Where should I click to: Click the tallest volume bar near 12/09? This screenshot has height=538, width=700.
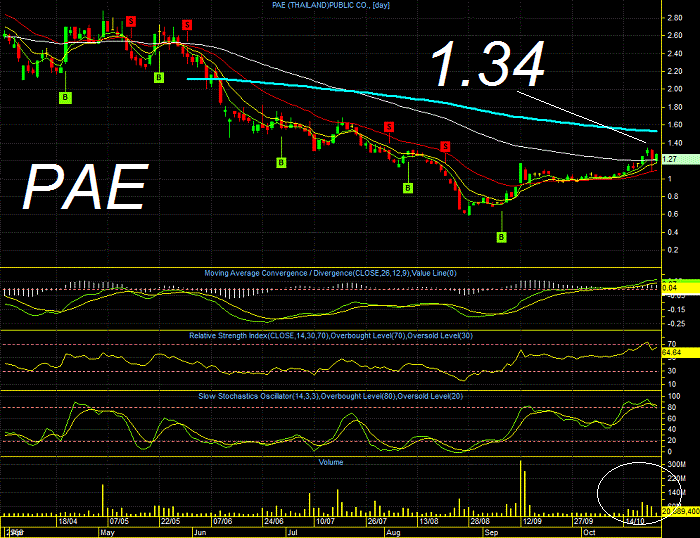point(521,488)
